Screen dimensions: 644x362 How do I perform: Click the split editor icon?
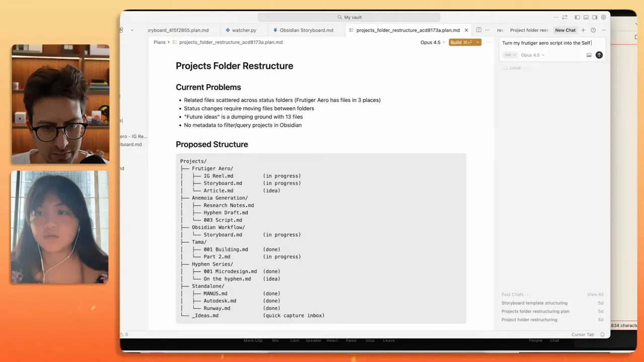coord(478,30)
